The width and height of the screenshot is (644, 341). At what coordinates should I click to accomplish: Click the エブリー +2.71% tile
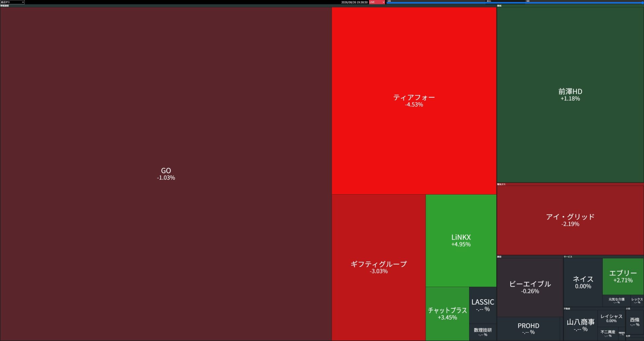click(623, 276)
